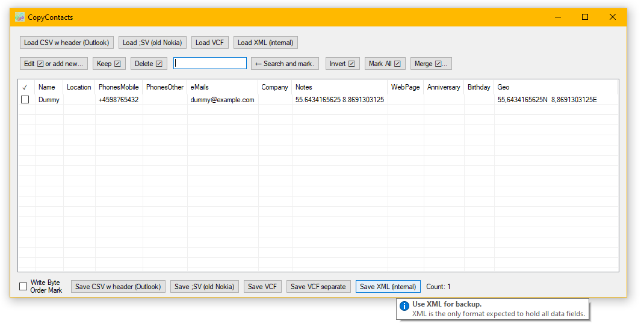Click Save VCF separate button
This screenshot has width=644, height=327.
[x=318, y=286]
